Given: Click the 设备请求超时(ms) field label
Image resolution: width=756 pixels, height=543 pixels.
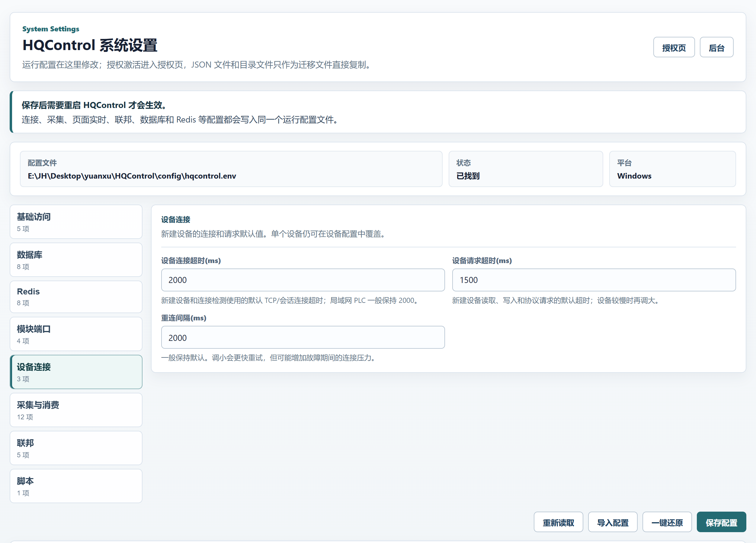Looking at the screenshot, I should tap(482, 261).
